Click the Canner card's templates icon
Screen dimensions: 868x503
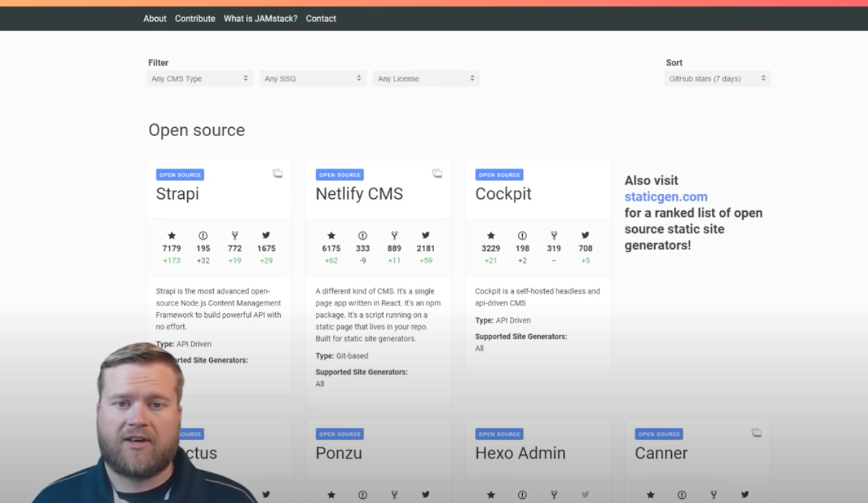(757, 433)
